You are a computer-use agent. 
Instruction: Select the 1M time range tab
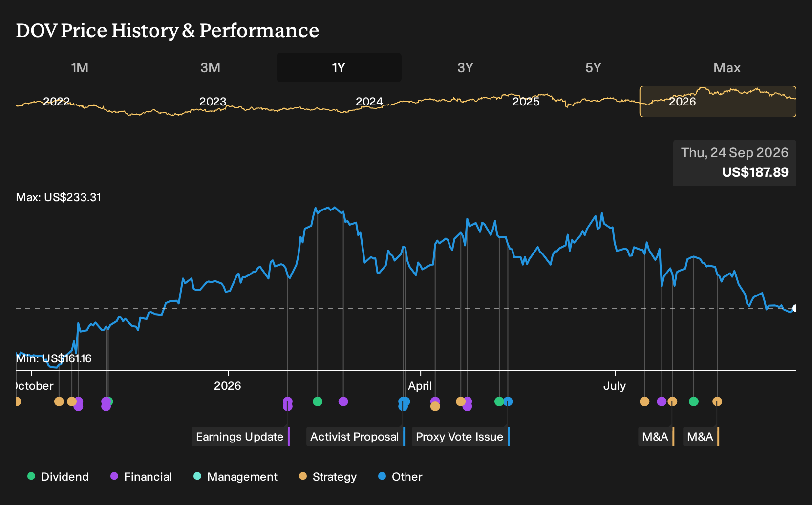click(80, 67)
